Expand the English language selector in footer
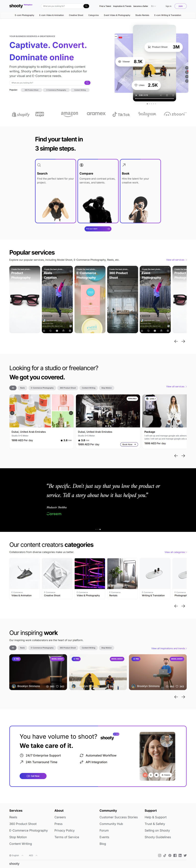 (16, 855)
